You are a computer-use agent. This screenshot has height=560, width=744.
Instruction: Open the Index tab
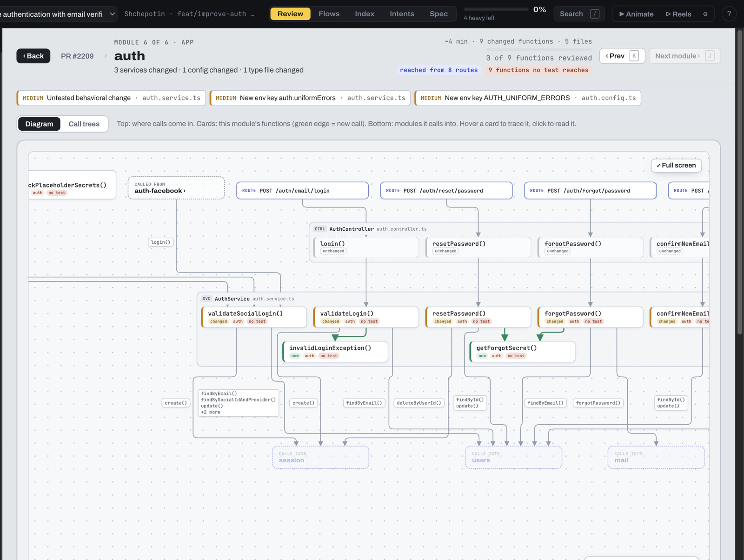(365, 14)
